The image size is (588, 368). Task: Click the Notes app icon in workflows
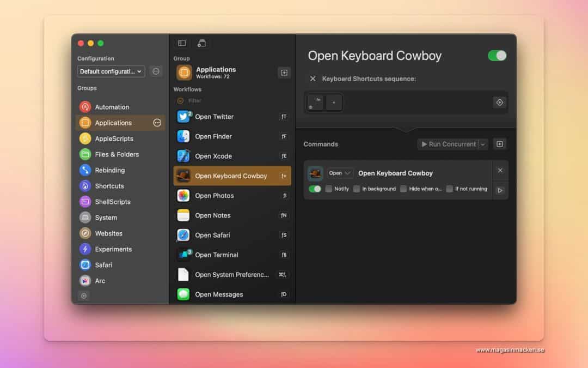[183, 215]
